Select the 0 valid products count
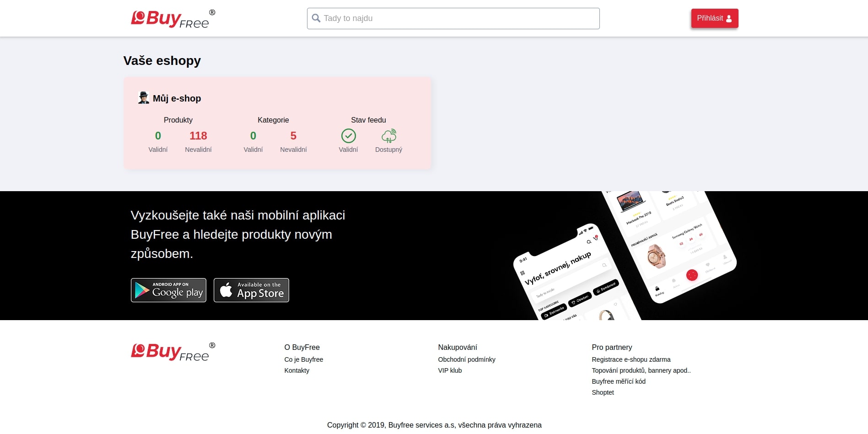868x434 pixels. (158, 136)
